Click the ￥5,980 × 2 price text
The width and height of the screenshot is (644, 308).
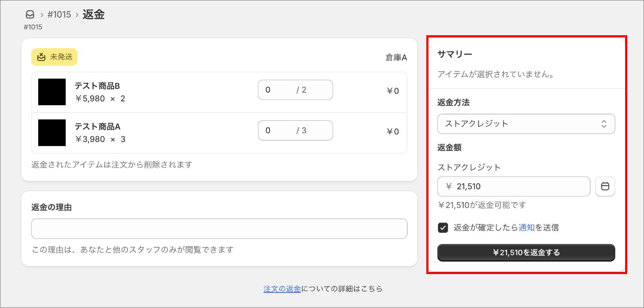[x=100, y=98]
